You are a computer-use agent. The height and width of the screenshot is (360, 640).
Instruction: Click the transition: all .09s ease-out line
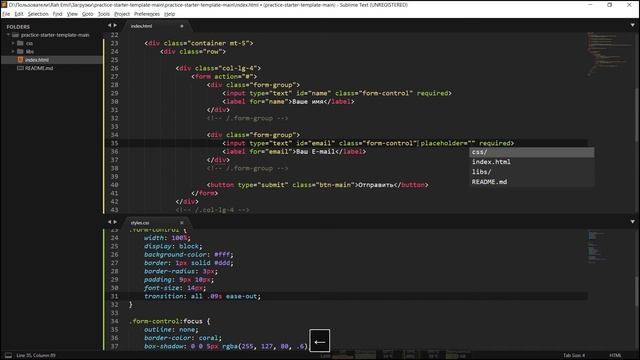202,296
